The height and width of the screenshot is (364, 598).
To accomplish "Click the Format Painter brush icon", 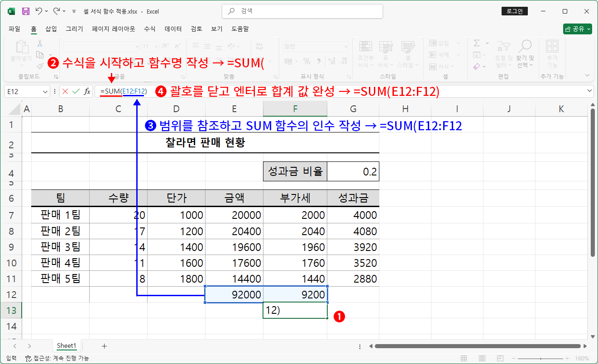I will point(39,66).
